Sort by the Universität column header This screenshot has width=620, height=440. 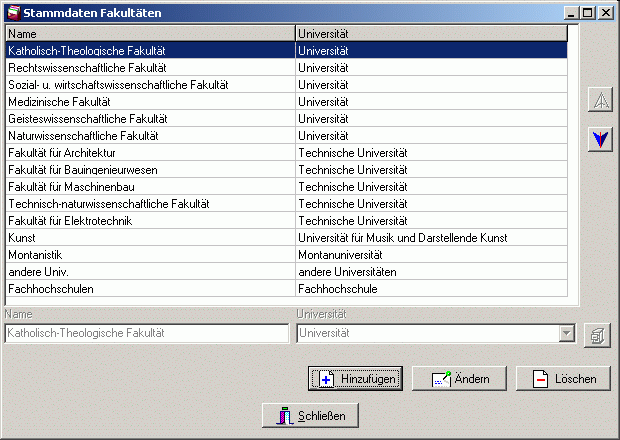coord(431,34)
